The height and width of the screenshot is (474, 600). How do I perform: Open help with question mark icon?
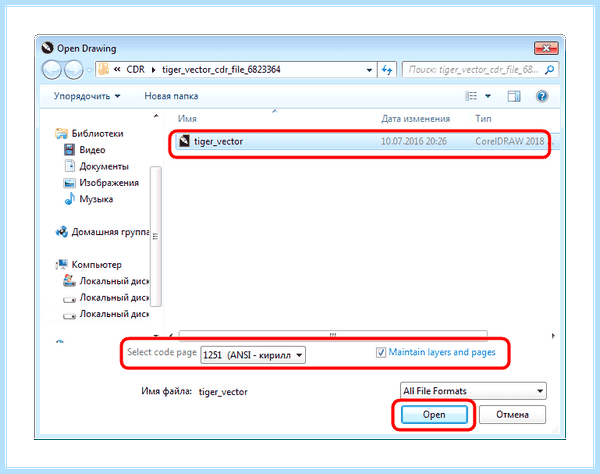pyautogui.click(x=542, y=96)
